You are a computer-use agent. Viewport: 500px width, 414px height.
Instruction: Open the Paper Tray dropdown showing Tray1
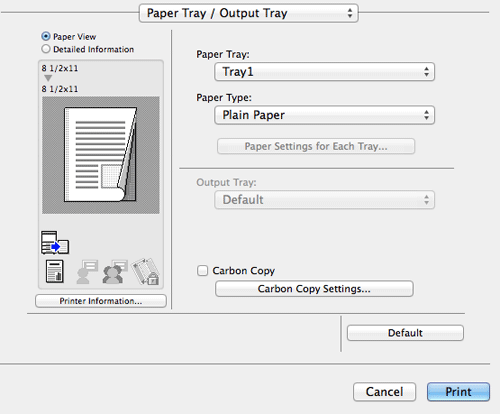click(324, 72)
